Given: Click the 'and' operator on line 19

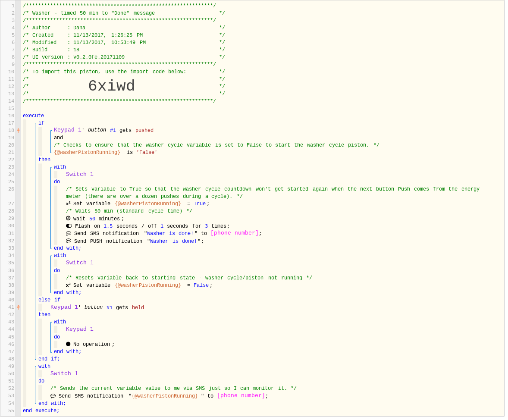Looking at the screenshot, I should click(58, 138).
